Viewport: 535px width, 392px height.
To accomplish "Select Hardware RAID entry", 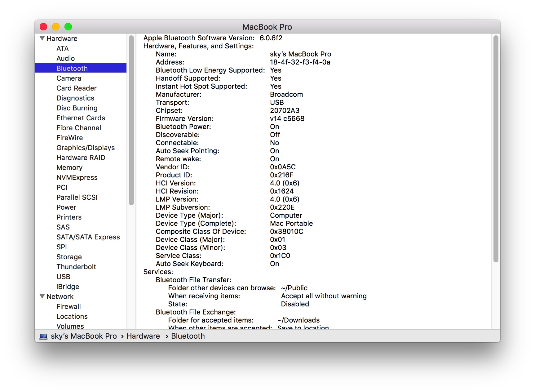I will 81,158.
